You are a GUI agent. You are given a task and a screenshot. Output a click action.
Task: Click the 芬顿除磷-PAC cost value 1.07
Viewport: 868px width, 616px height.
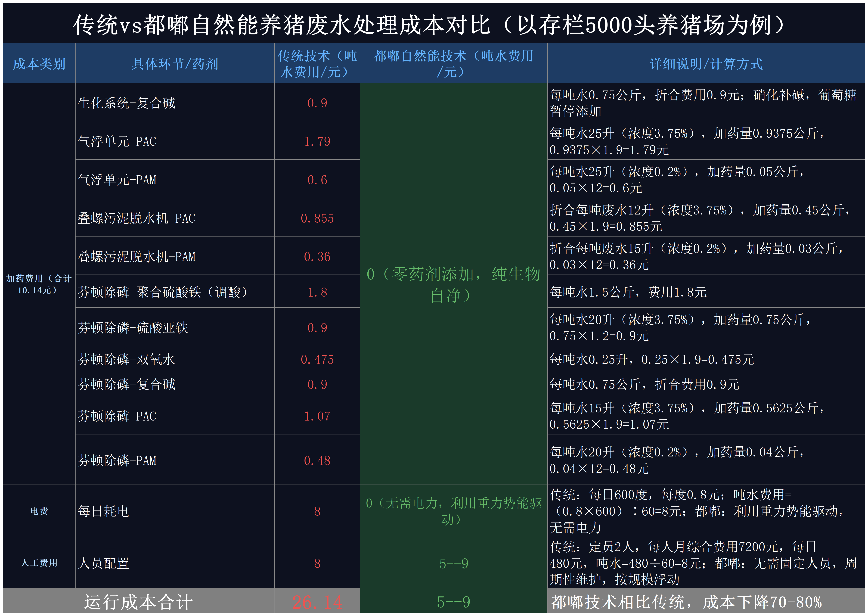click(x=317, y=416)
